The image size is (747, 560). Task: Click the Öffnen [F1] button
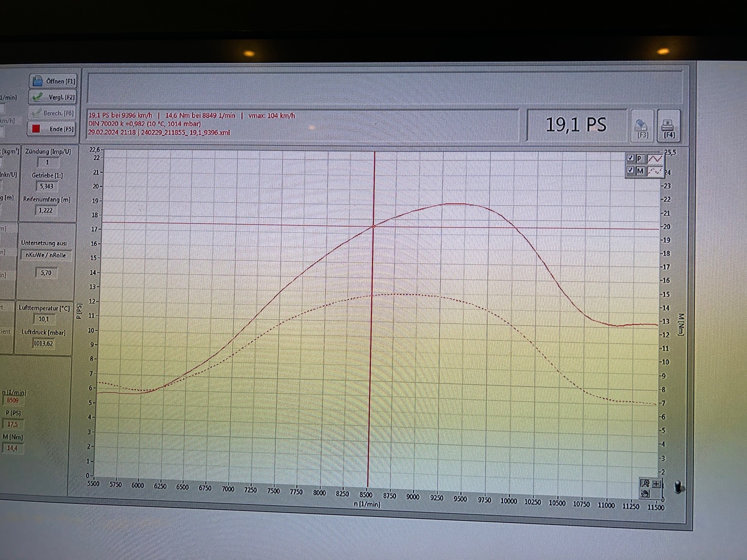(x=53, y=81)
